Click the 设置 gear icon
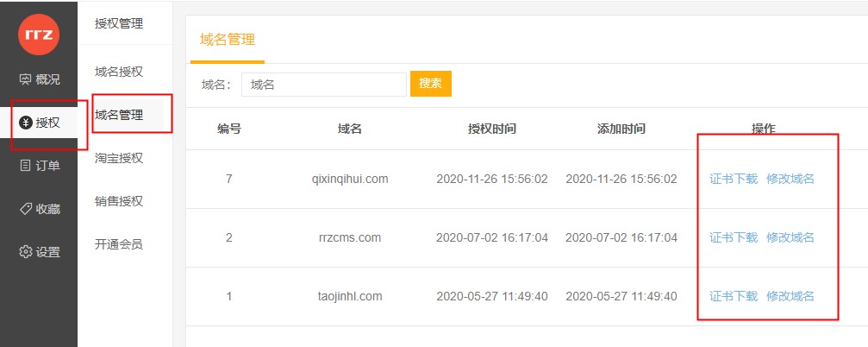The width and height of the screenshot is (868, 347). click(26, 252)
